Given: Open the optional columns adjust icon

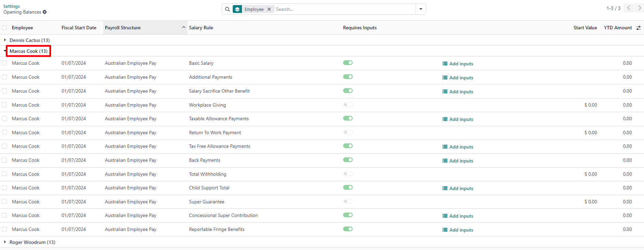Looking at the screenshot, I should pos(638,28).
